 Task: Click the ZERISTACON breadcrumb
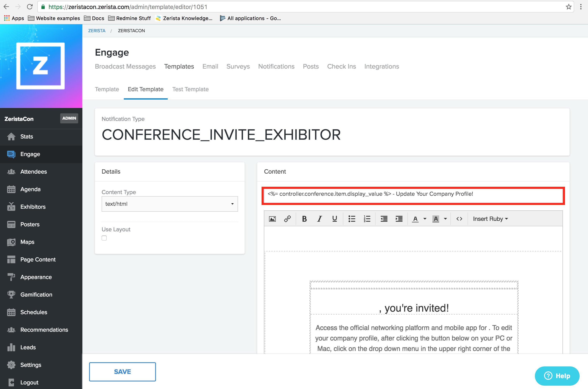click(x=132, y=31)
